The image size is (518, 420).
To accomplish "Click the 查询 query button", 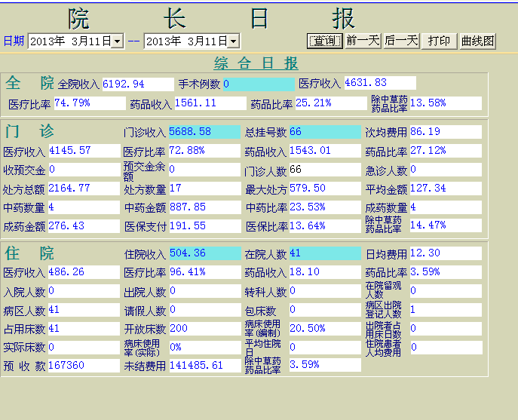I will tap(324, 41).
